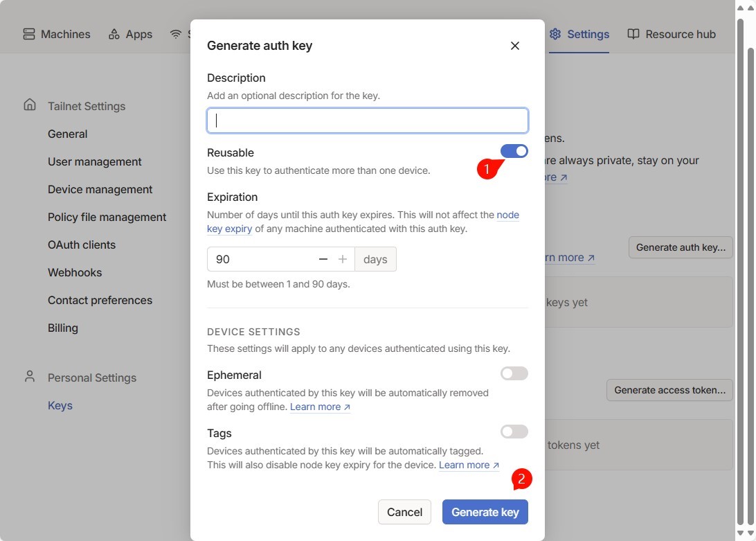Close the Generate auth key dialog
756x541 pixels.
tap(514, 46)
